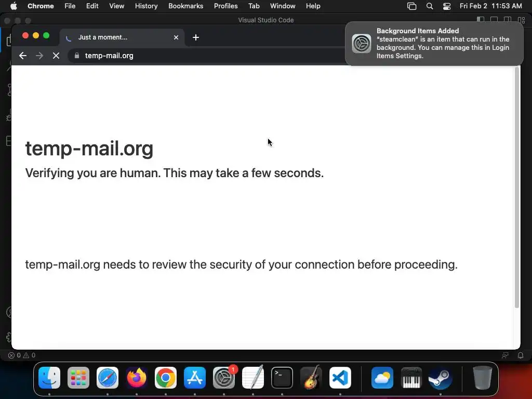Screen dimensions: 532x399
Task: Click the Stage Manager icon in menu bar
Action: click(411, 6)
